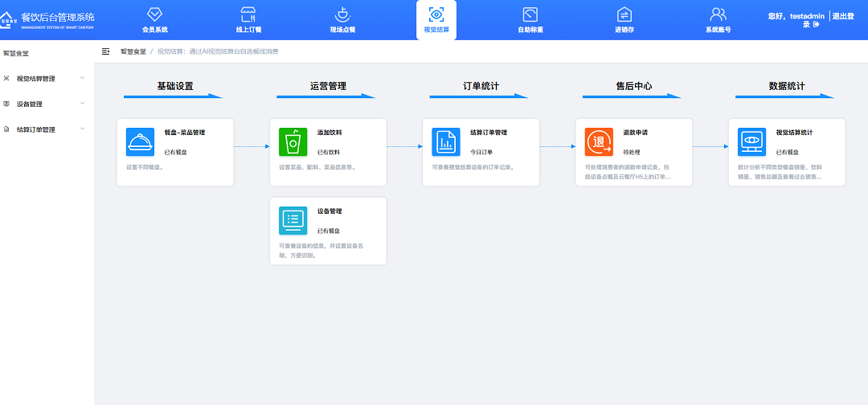868x405 pixels.
Task: Open the 进销存 inventory tab
Action: 624,20
